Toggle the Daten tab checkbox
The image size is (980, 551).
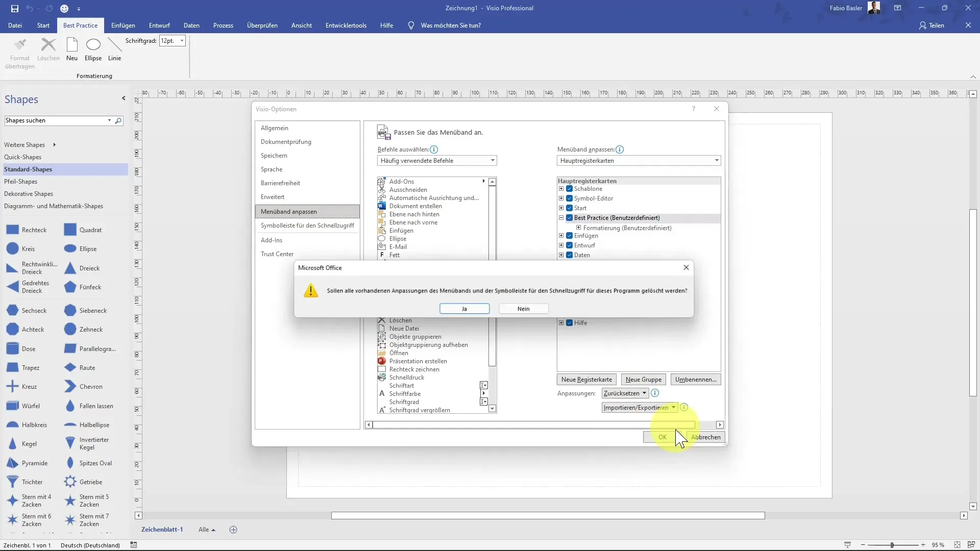[x=570, y=255]
